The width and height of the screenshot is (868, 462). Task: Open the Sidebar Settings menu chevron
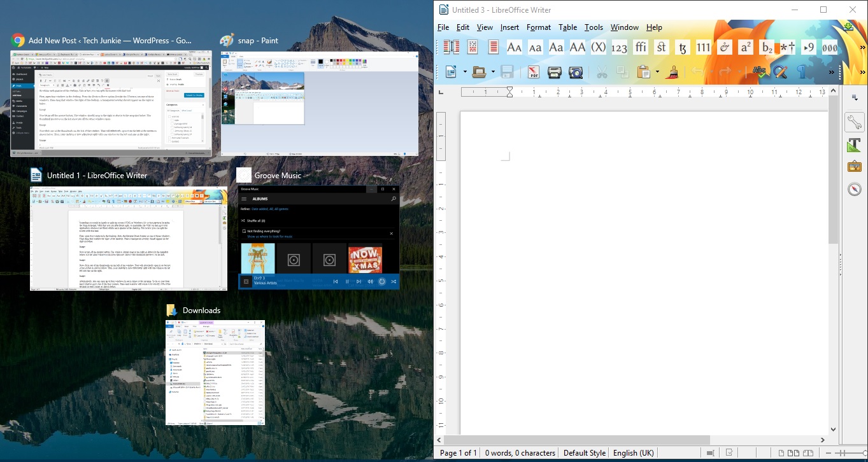pos(855,97)
